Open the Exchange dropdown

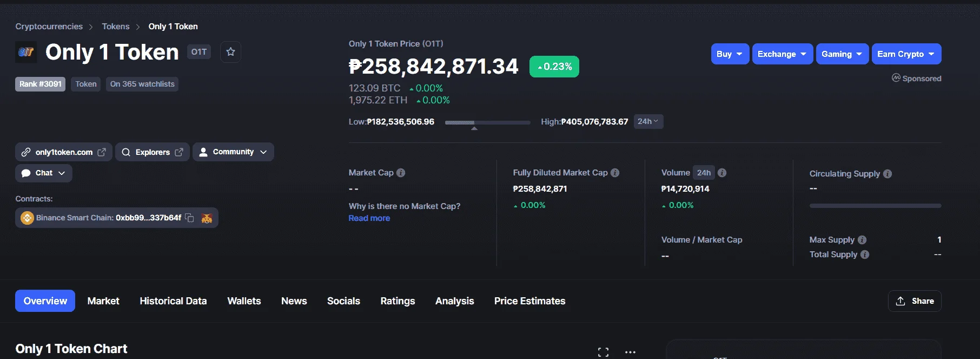coord(783,54)
